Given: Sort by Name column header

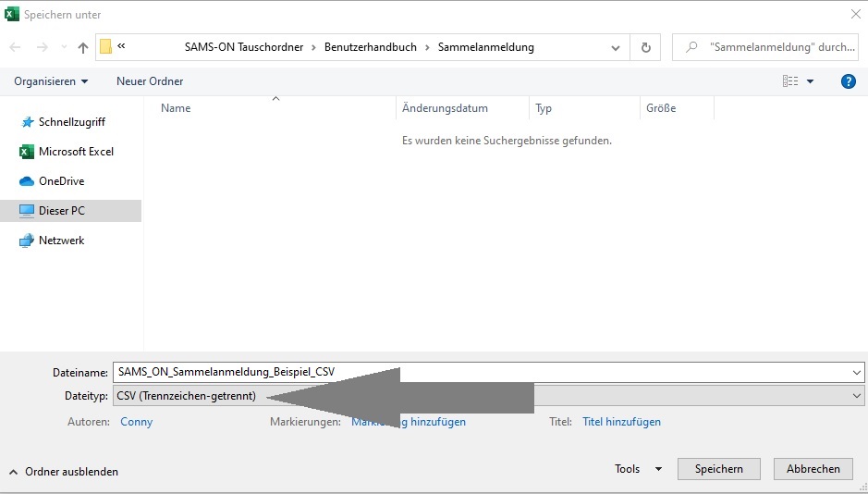Looking at the screenshot, I should 176,108.
